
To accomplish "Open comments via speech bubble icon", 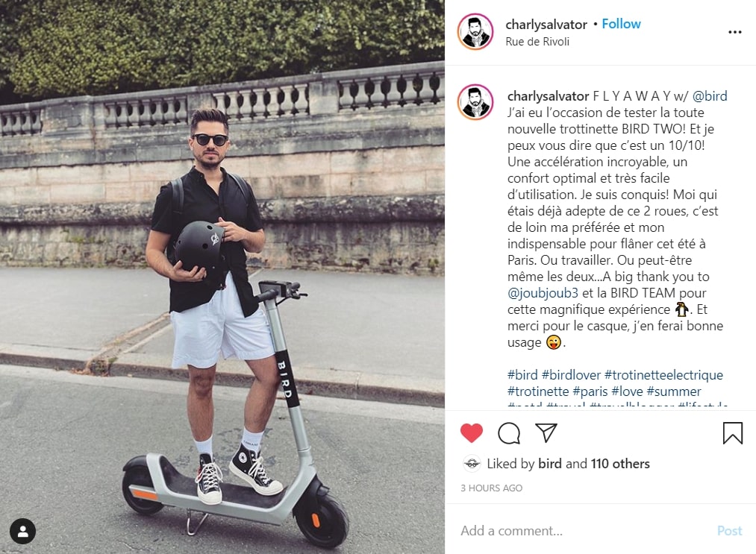I will click(x=509, y=433).
